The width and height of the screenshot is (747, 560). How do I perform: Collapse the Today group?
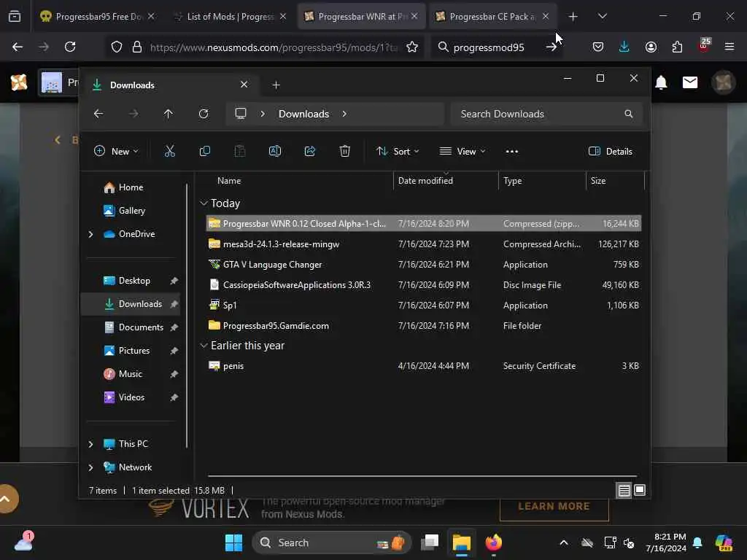(x=204, y=203)
